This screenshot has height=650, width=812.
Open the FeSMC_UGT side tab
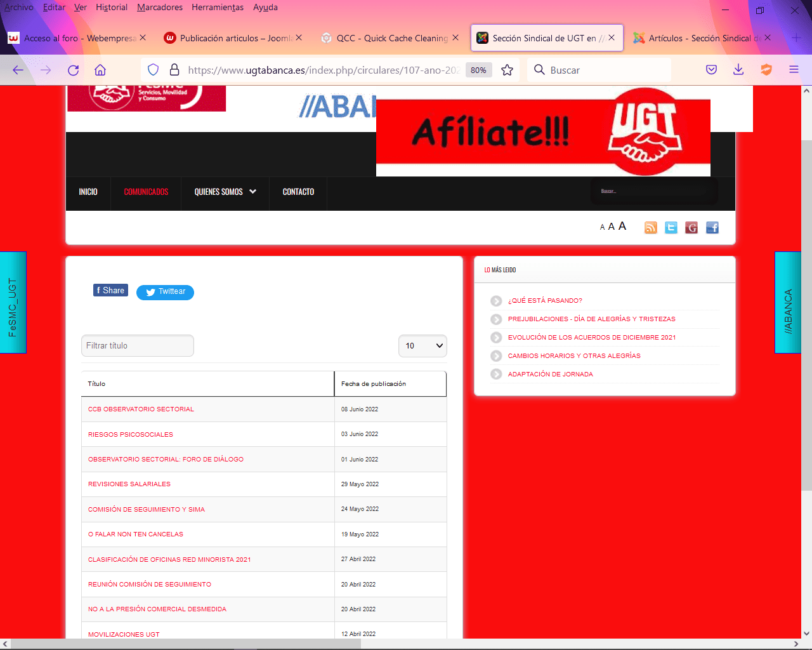pyautogui.click(x=13, y=302)
